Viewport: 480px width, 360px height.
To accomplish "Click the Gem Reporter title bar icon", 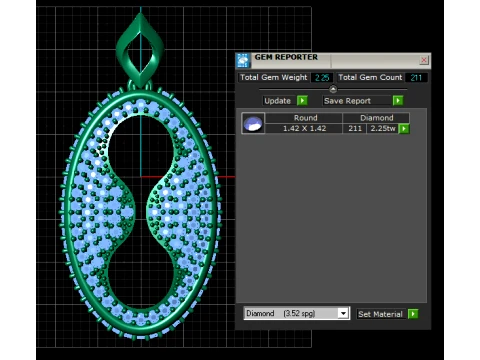I will pos(243,60).
